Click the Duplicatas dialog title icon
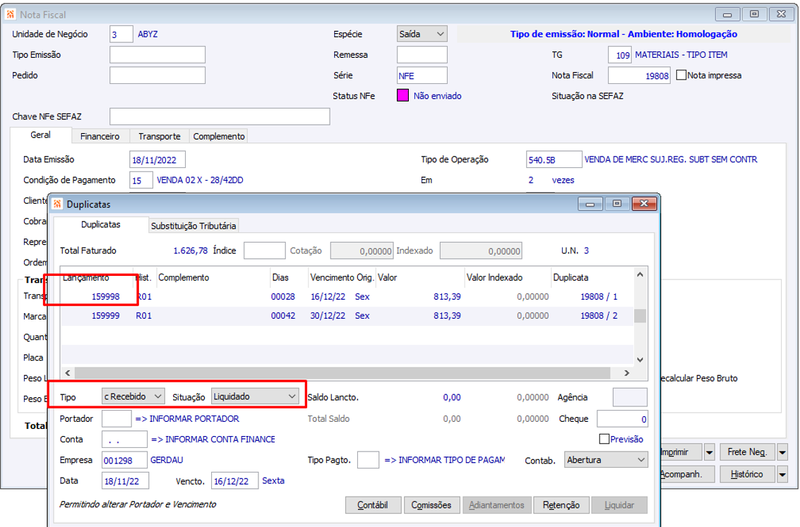This screenshot has height=527, width=800. click(57, 204)
